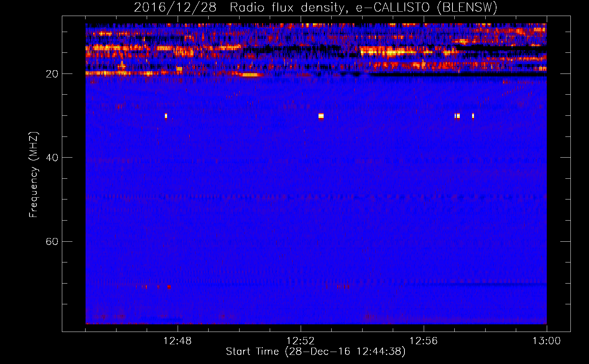Screen dimensions: 589x364
Task: Click the 40 MHz frequency tick label
Action: pyautogui.click(x=52, y=158)
